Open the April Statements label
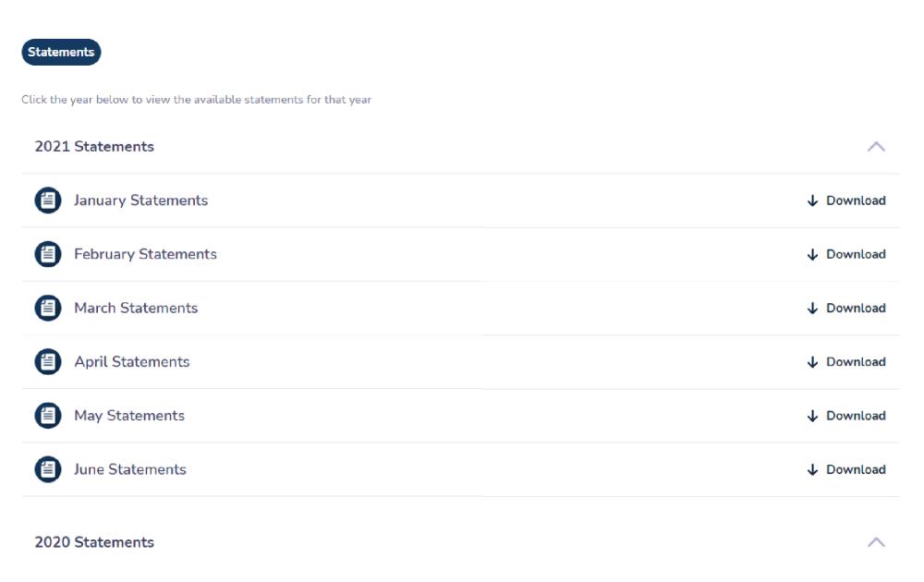Screen dimensions: 924x582 pos(131,361)
